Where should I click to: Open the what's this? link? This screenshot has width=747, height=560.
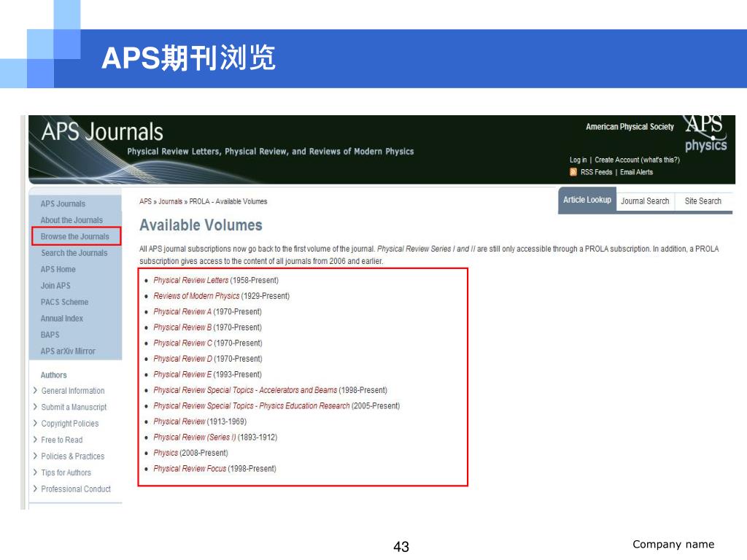[x=660, y=160]
